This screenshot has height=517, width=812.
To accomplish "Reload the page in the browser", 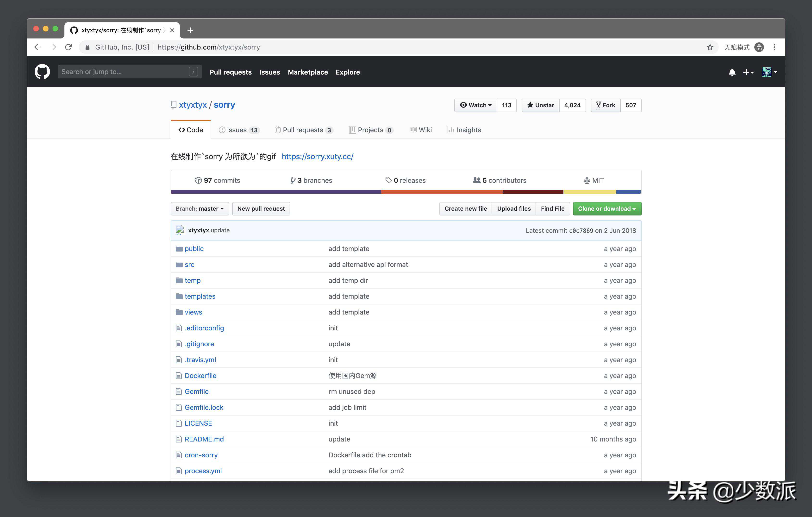I will point(69,47).
